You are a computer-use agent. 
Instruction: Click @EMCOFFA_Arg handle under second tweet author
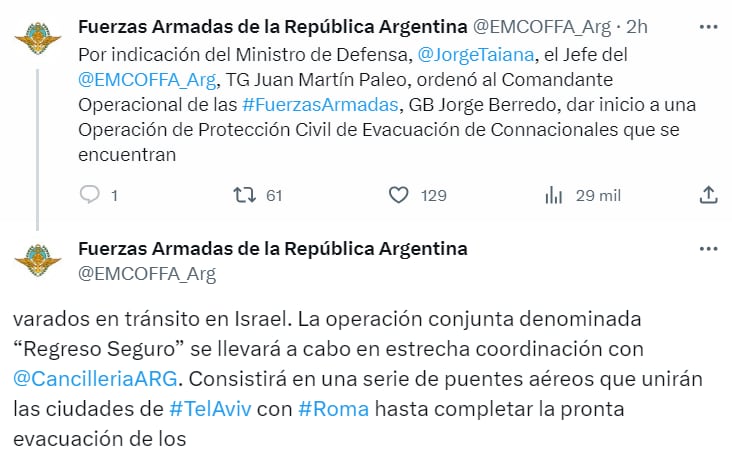pyautogui.click(x=146, y=273)
